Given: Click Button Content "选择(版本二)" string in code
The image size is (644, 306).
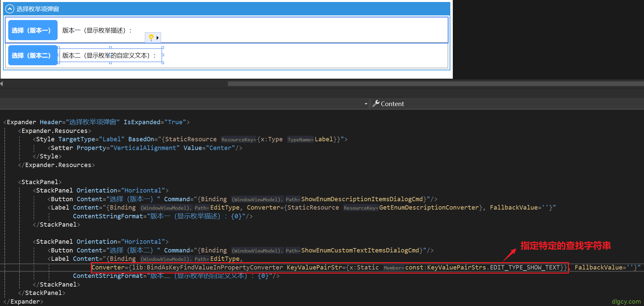Looking at the screenshot, I should point(133,250).
